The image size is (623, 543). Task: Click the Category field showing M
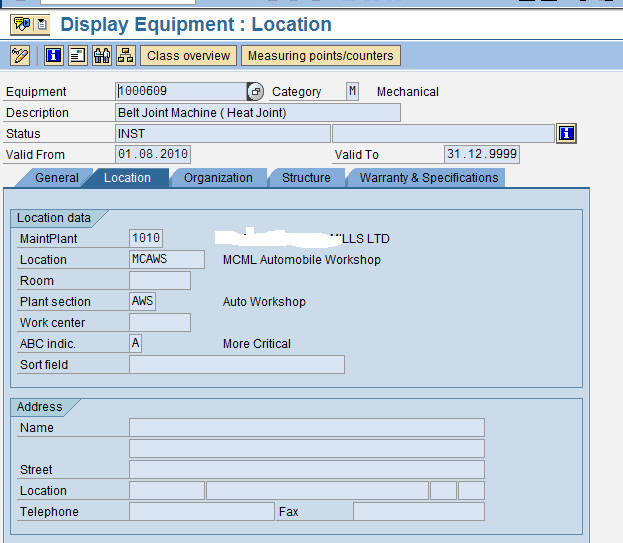click(352, 91)
